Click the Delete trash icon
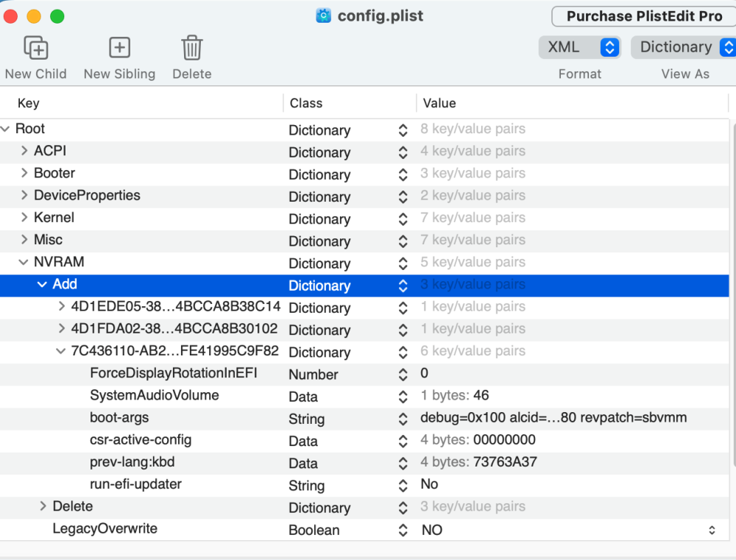Image resolution: width=736 pixels, height=560 pixels. pos(192,47)
